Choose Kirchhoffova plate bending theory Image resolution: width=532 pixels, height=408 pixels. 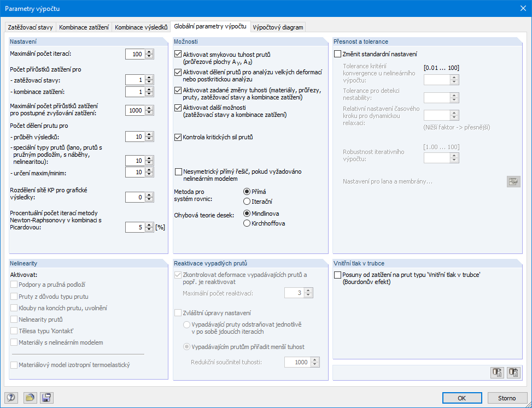247,223
